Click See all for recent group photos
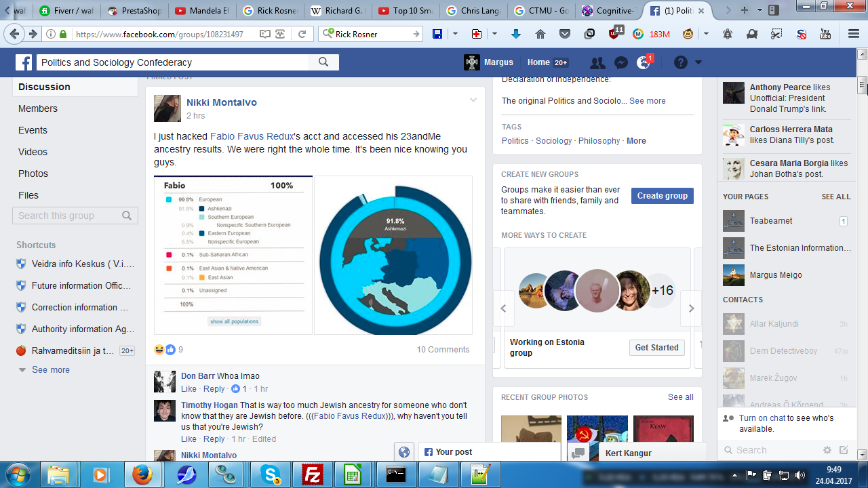The height and width of the screenshot is (488, 868). tap(681, 397)
